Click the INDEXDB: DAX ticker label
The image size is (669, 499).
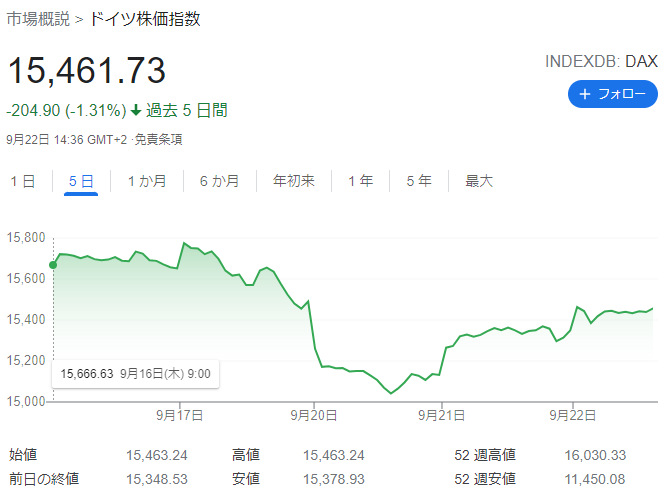pyautogui.click(x=601, y=61)
